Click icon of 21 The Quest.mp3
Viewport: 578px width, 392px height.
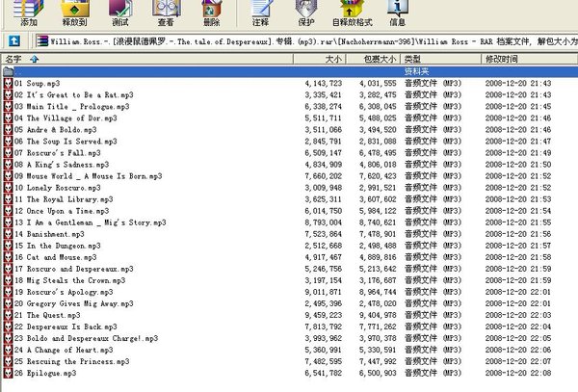pos(8,315)
